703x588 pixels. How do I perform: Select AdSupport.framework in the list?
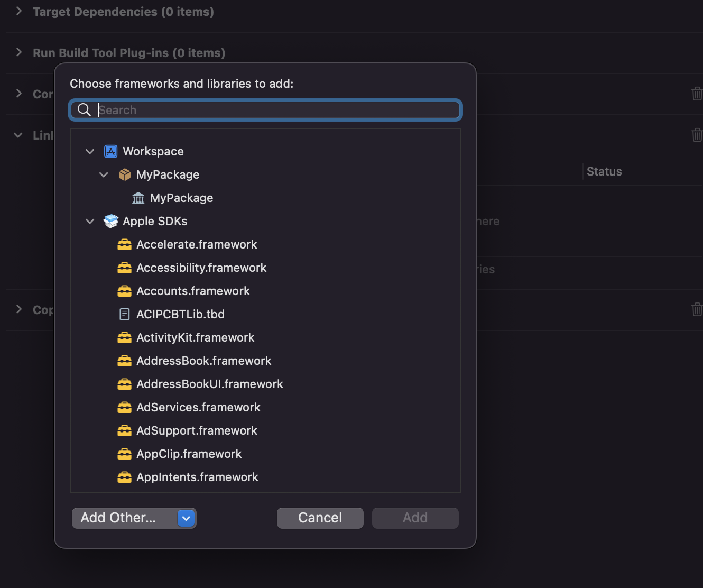(x=265, y=430)
